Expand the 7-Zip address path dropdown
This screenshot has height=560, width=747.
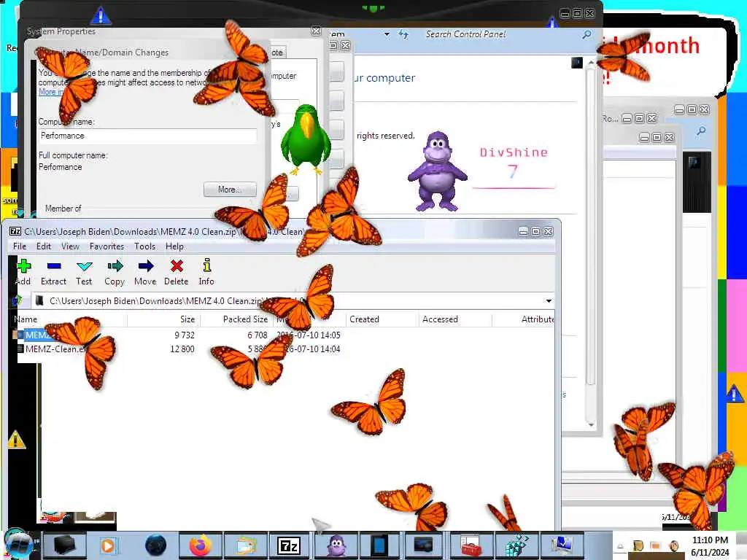(549, 301)
